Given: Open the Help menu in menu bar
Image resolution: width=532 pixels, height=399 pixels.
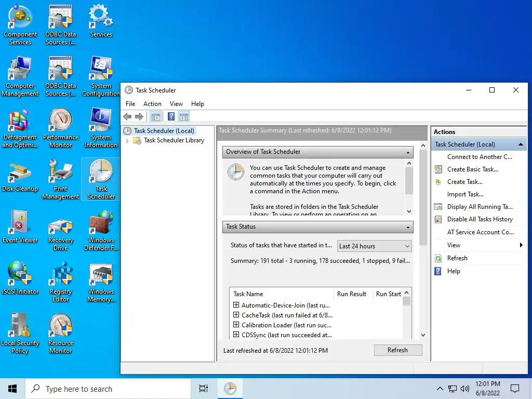Looking at the screenshot, I should click(x=197, y=104).
